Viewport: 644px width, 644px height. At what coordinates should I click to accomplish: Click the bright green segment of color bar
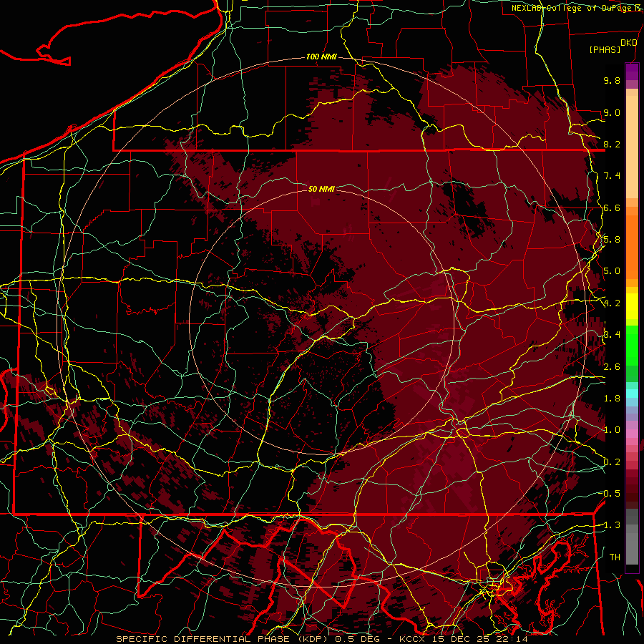coord(632,347)
